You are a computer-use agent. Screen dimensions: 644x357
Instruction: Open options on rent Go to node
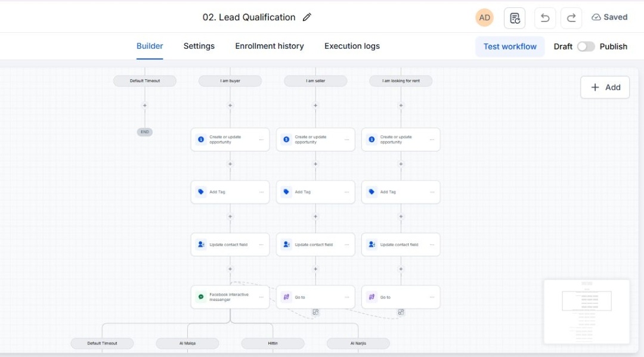pos(432,297)
